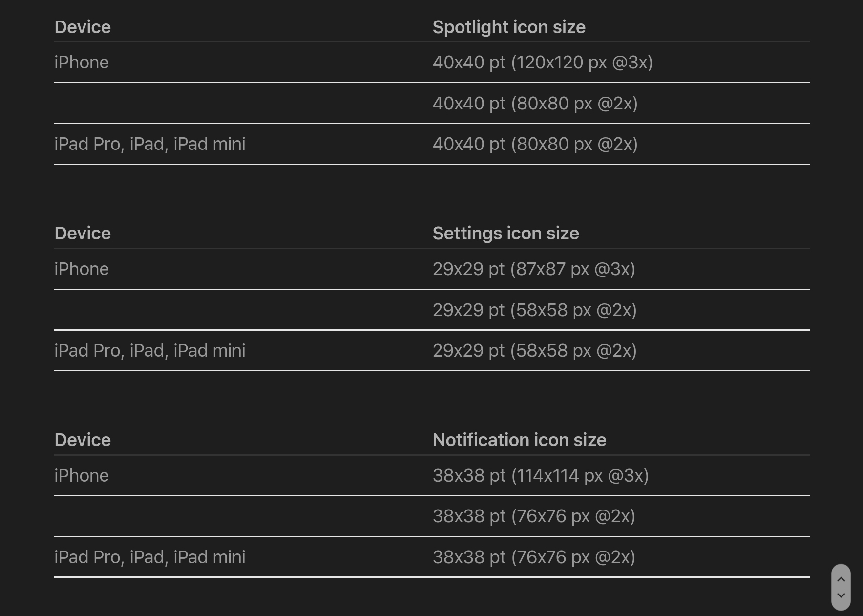Select the Settings icon size column header

(x=505, y=234)
